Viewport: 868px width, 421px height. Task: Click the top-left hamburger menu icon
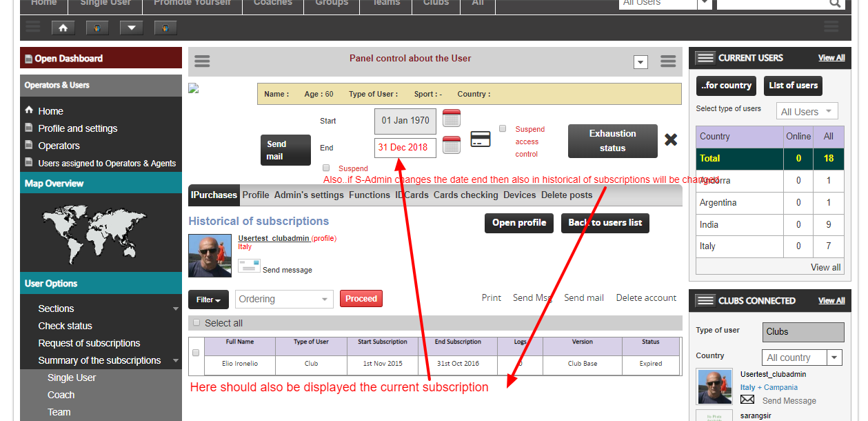tap(32, 28)
